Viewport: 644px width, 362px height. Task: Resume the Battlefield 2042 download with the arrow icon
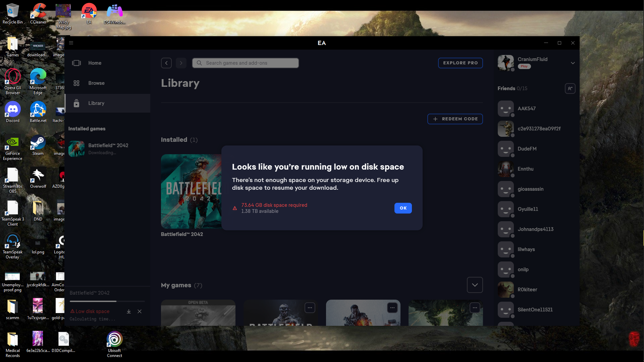(x=129, y=311)
